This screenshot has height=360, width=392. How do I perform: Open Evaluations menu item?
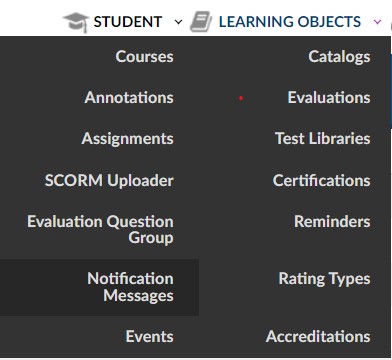329,98
